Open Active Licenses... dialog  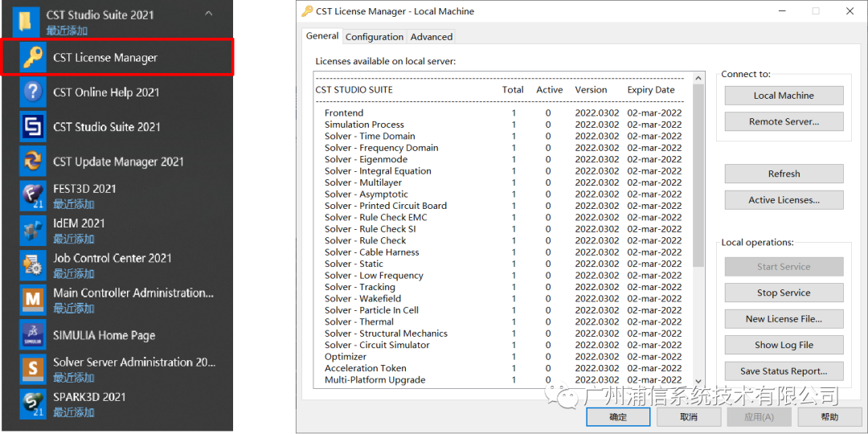784,200
